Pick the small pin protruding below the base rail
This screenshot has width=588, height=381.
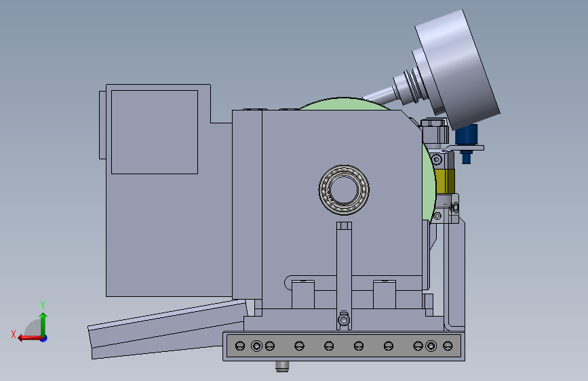pyautogui.click(x=282, y=366)
